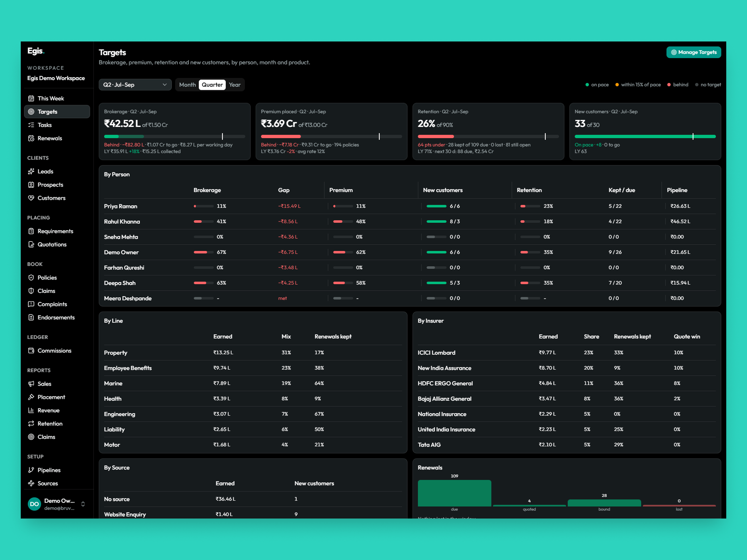The height and width of the screenshot is (560, 747).
Task: Click the Revenue bar chart icon
Action: tap(31, 410)
